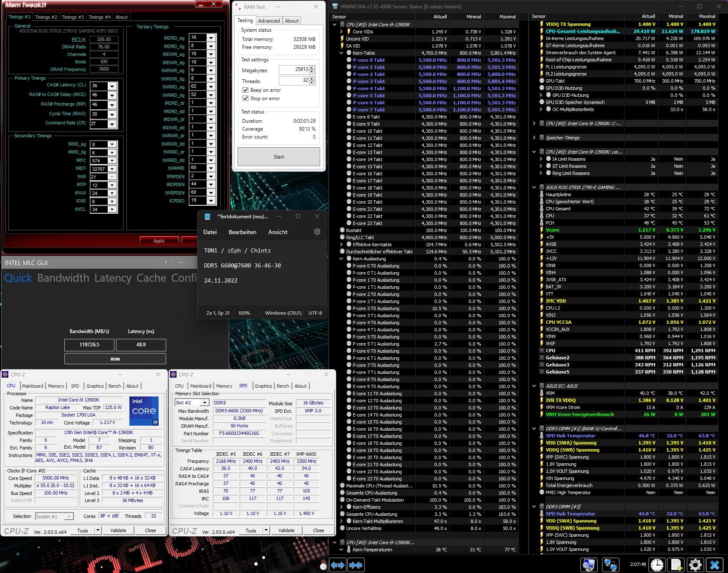Click the fan icon beside Gehäuse2
Image resolution: width=728 pixels, height=573 pixels.
pos(542,358)
